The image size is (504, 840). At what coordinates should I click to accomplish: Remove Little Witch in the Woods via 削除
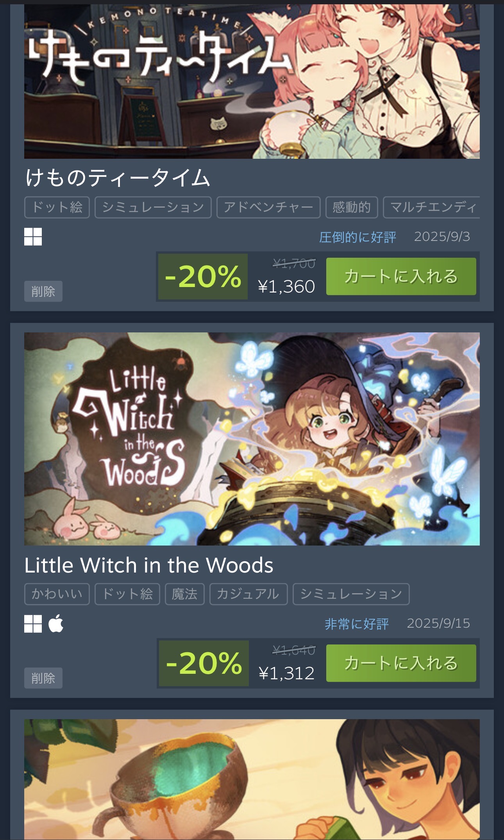click(x=43, y=678)
